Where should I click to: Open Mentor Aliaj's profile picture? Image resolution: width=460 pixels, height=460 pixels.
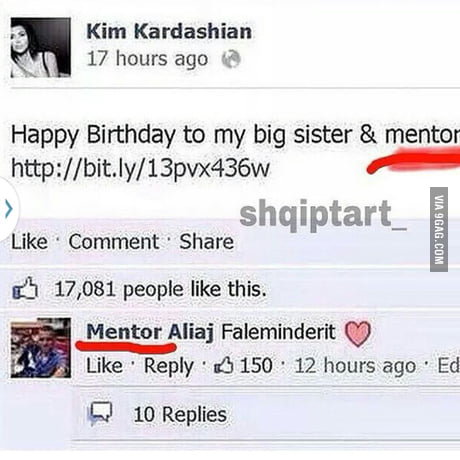(41, 348)
